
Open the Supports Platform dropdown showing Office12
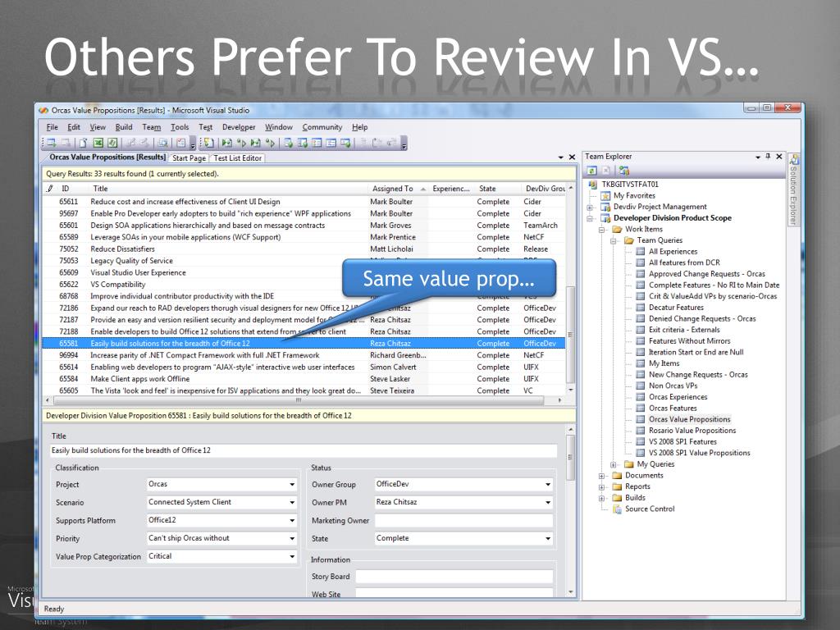point(292,520)
